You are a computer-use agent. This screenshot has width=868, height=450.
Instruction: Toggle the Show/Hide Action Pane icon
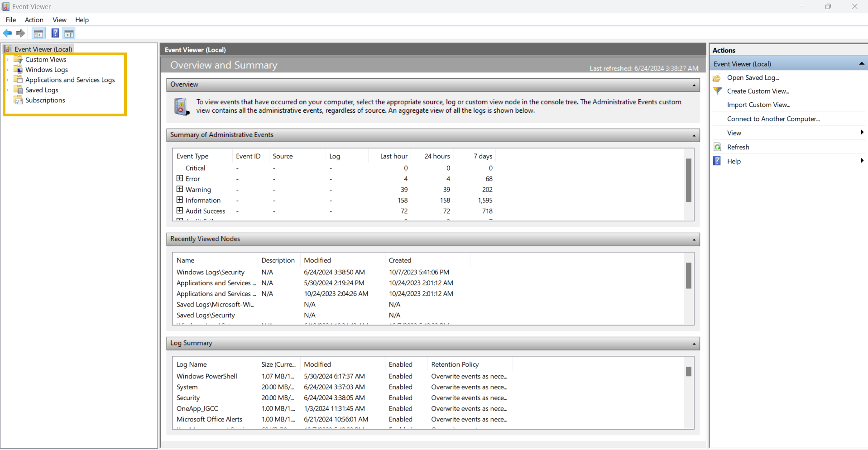click(x=69, y=33)
